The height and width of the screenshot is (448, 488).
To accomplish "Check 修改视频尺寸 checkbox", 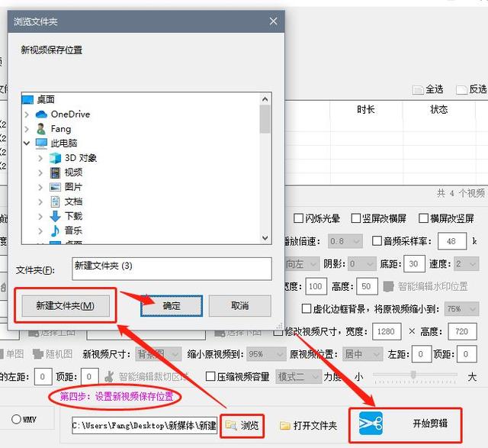I will point(278,331).
